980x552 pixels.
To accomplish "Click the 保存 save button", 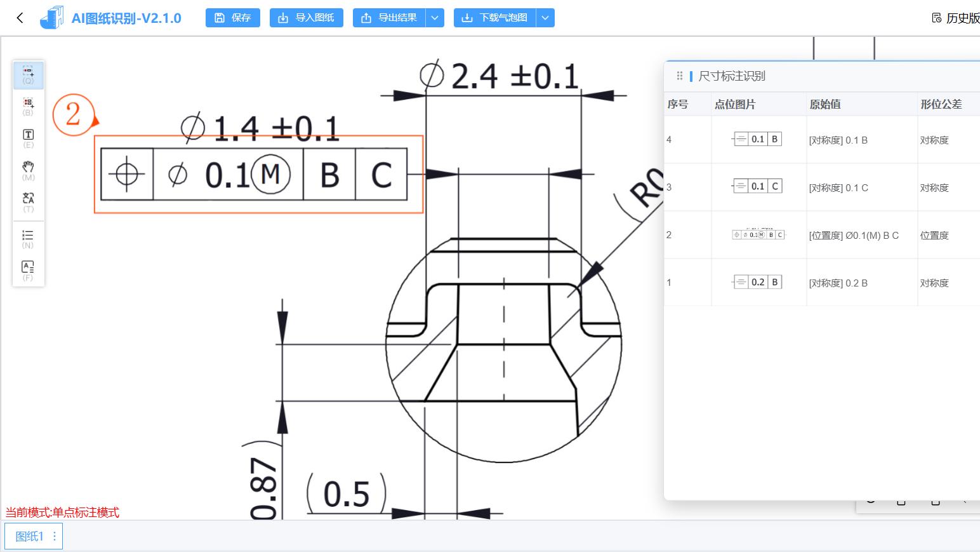I will click(233, 18).
